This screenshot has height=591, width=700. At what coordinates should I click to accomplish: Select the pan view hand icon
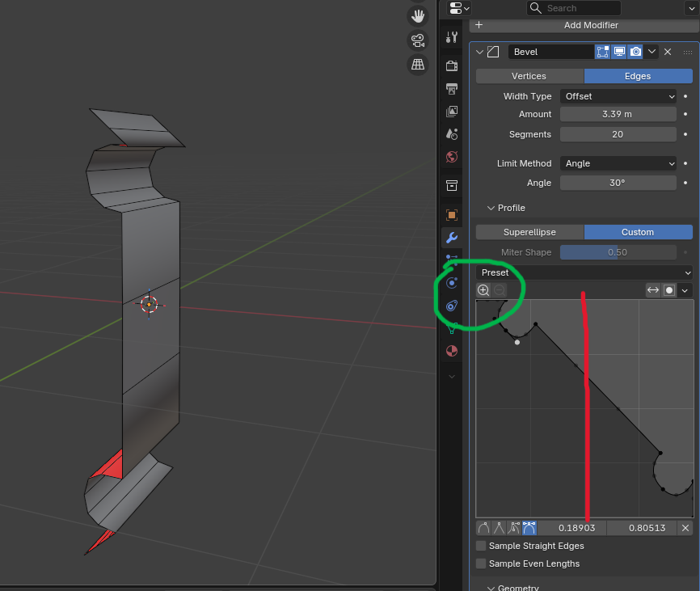pos(418,16)
